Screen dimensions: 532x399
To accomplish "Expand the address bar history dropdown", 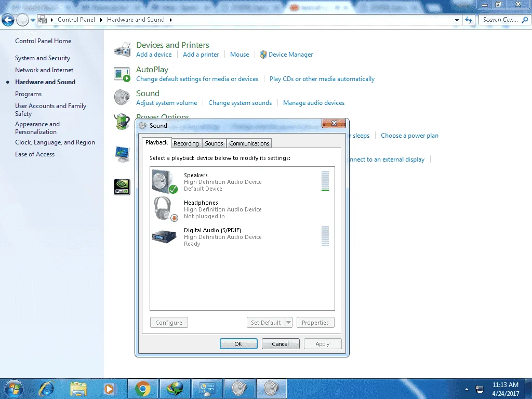I will click(x=457, y=20).
